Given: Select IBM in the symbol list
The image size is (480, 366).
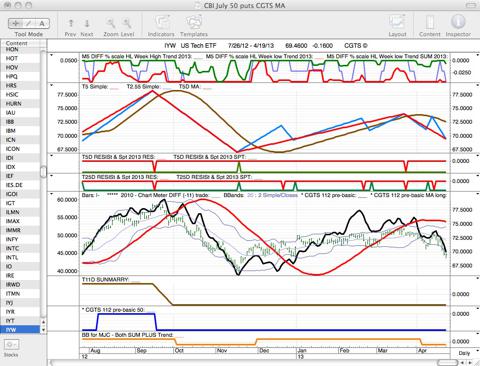Looking at the screenshot, I should pyautogui.click(x=11, y=131).
